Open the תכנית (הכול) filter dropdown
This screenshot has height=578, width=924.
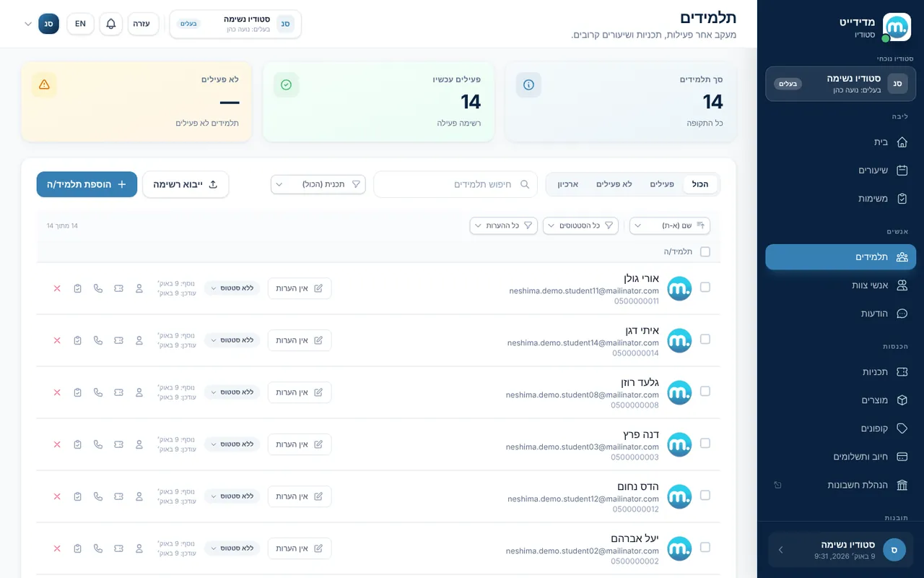tap(318, 184)
